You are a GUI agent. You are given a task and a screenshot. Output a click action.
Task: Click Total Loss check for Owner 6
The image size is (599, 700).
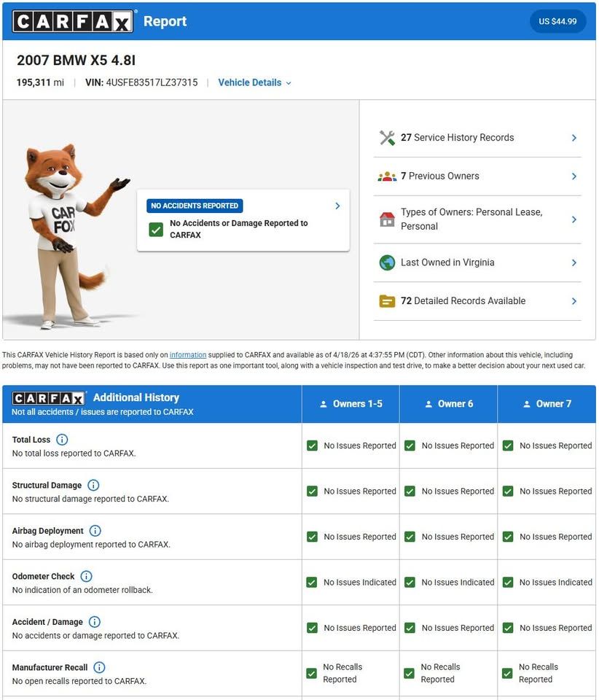click(x=410, y=446)
